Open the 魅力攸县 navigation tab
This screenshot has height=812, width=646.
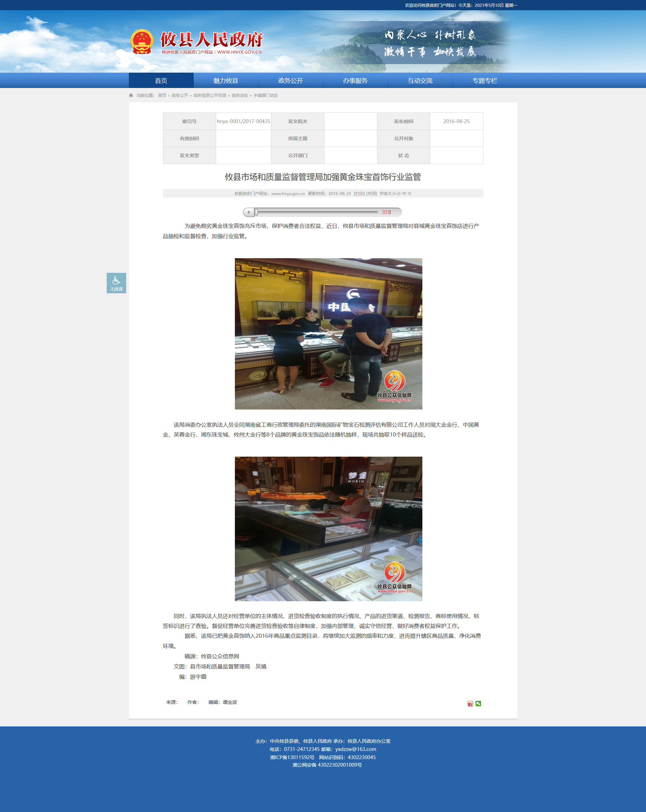coord(226,80)
